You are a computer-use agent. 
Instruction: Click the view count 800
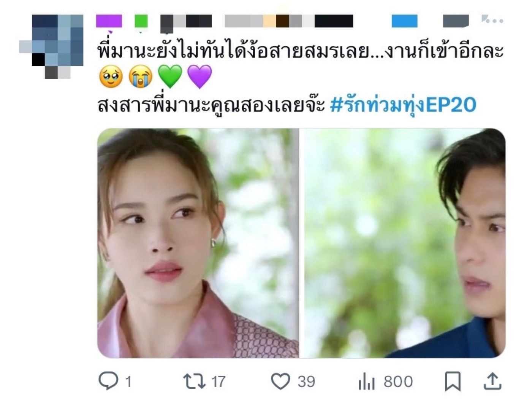[398, 382]
